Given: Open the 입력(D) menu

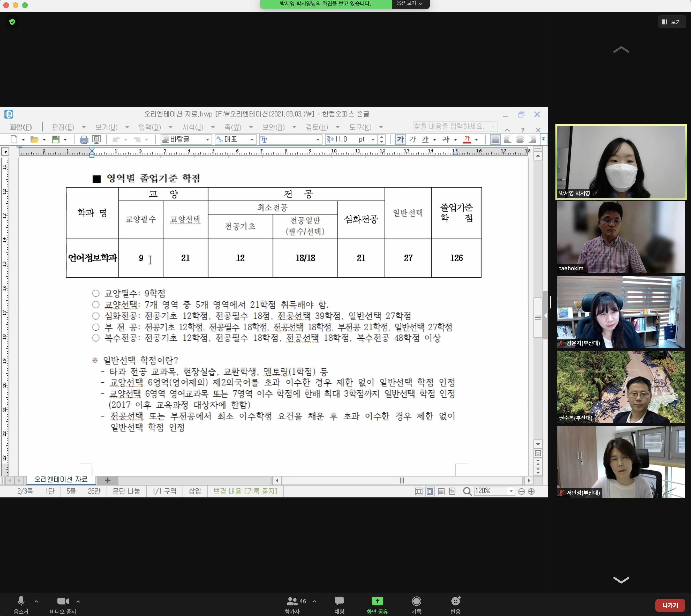Looking at the screenshot, I should point(149,127).
